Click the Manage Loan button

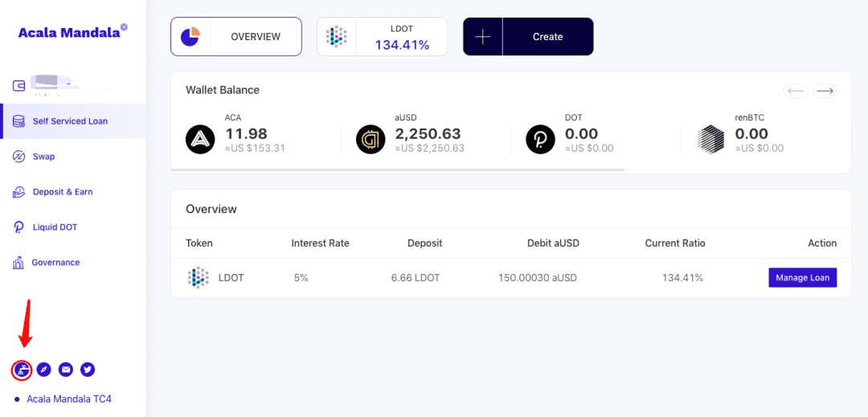point(802,278)
